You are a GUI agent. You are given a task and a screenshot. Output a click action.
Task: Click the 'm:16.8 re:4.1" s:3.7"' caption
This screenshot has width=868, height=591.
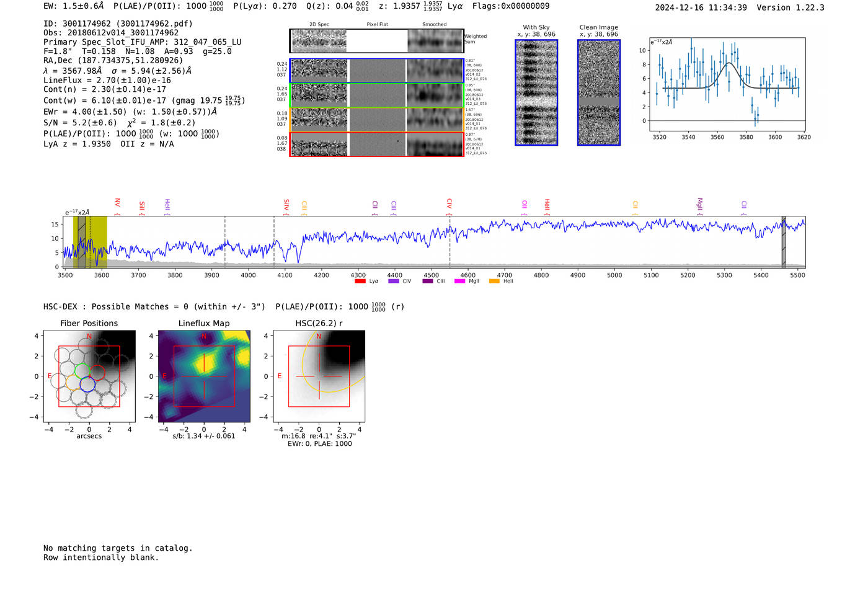pos(319,436)
